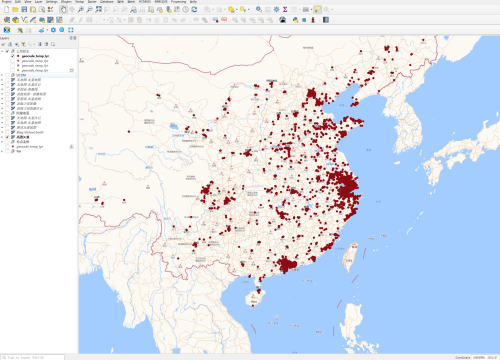The image size is (500, 360).
Task: Click the blue gear plugin icon
Action: pos(53,30)
